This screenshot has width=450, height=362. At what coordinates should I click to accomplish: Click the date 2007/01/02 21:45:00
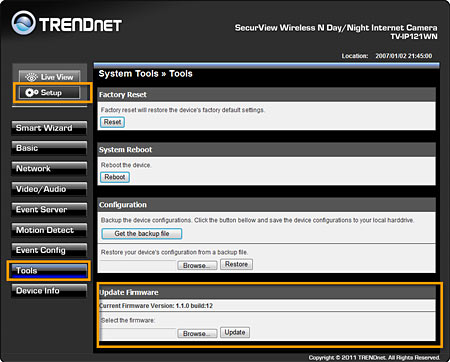[404, 56]
